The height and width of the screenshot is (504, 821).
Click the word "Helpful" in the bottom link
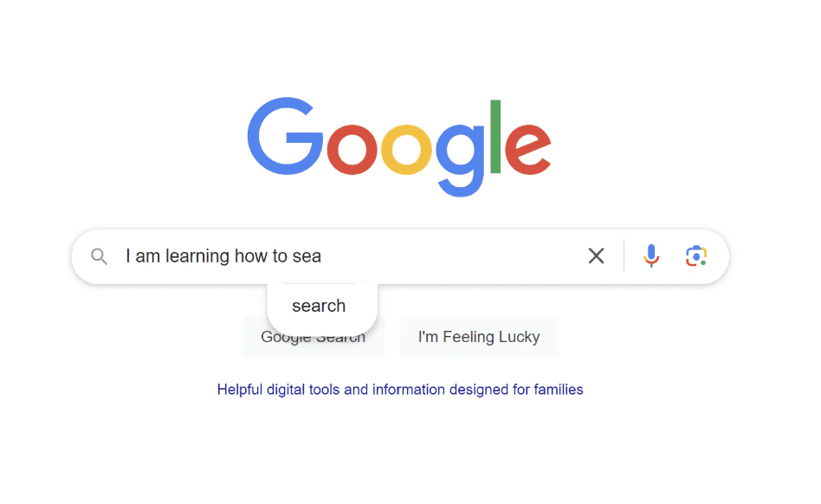click(x=240, y=390)
